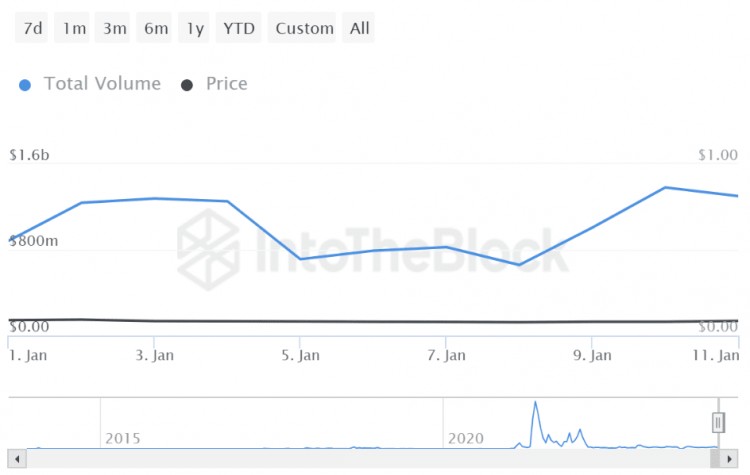Image resolution: width=750 pixels, height=475 pixels.
Task: Click the Total Volume peak near 10 Jan
Action: (666, 187)
